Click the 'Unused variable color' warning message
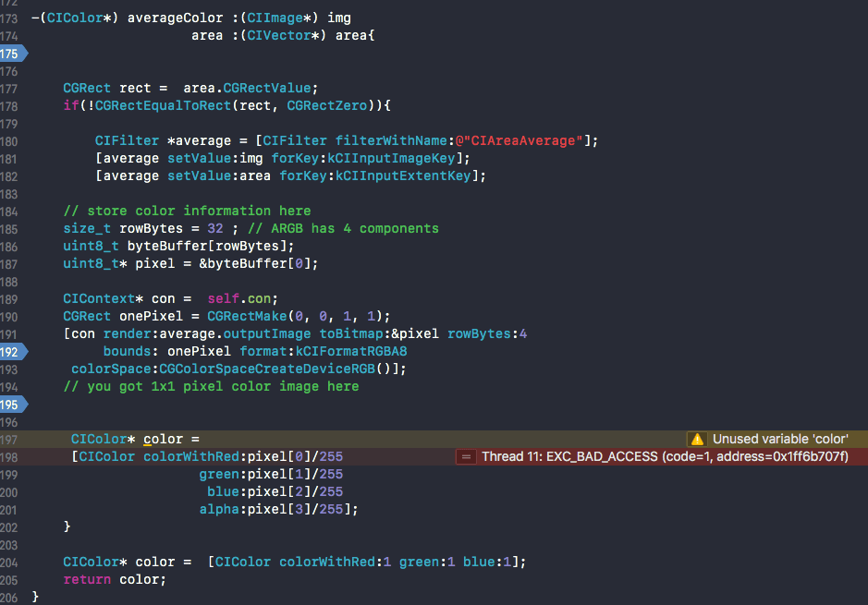Viewport: 868px width, 605px height. coord(783,439)
